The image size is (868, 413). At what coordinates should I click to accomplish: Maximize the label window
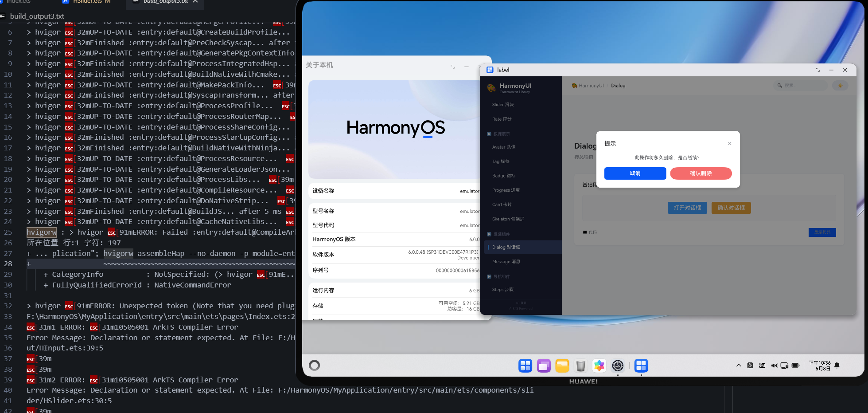[817, 70]
